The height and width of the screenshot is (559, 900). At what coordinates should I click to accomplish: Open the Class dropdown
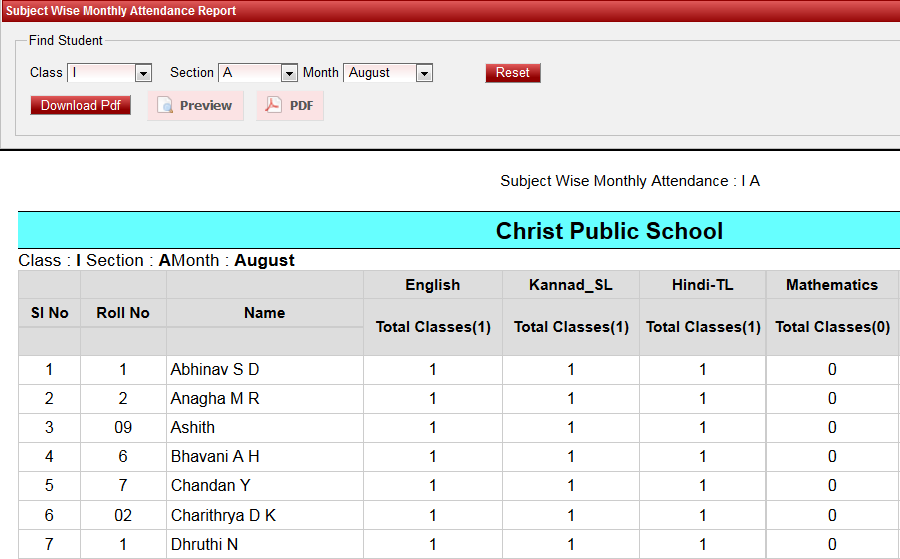(x=108, y=73)
